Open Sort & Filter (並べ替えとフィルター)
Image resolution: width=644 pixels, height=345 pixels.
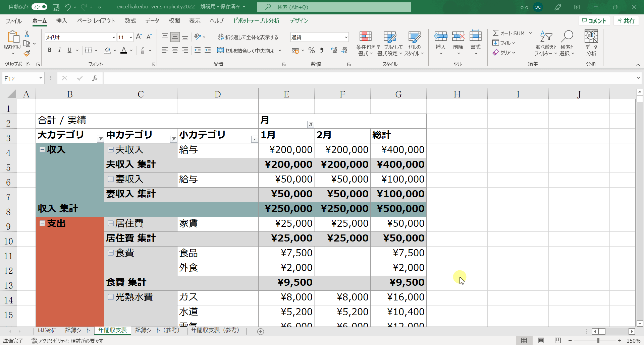546,43
